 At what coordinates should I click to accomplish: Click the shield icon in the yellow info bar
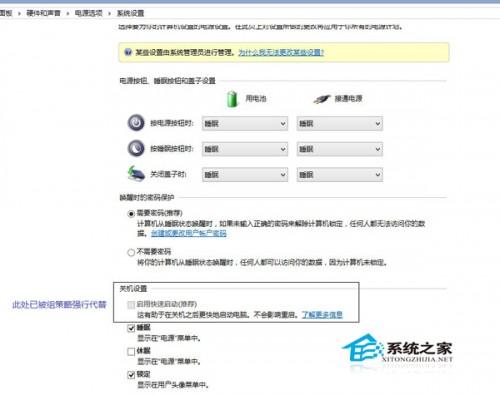[128, 52]
